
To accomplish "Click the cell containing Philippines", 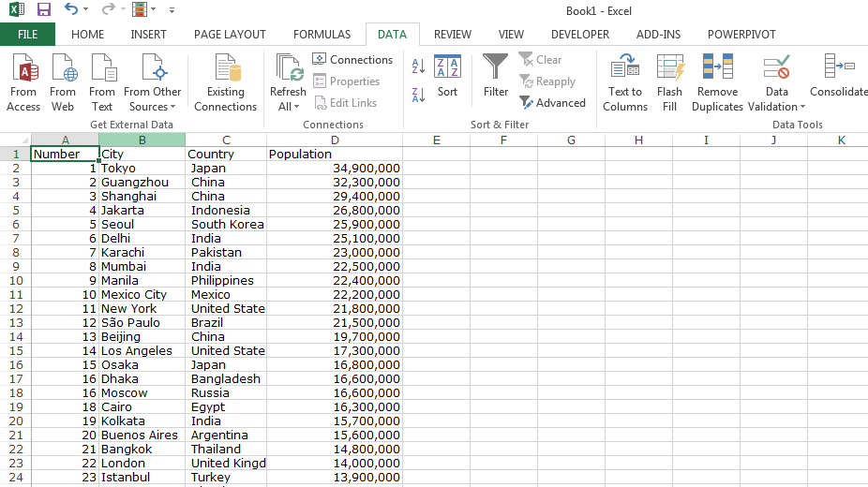I will [x=226, y=280].
